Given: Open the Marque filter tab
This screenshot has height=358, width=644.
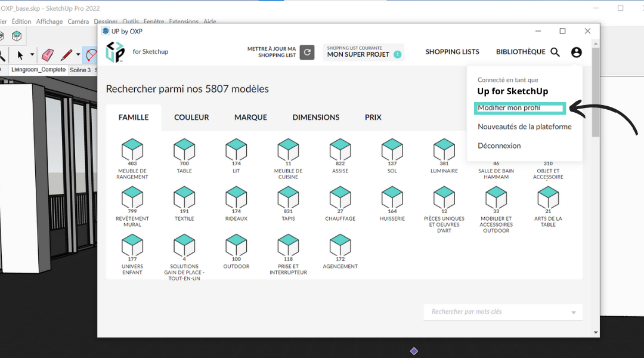Looking at the screenshot, I should tap(250, 118).
